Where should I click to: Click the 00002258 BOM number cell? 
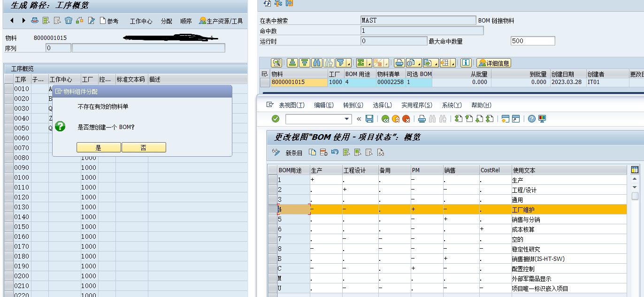click(x=391, y=82)
